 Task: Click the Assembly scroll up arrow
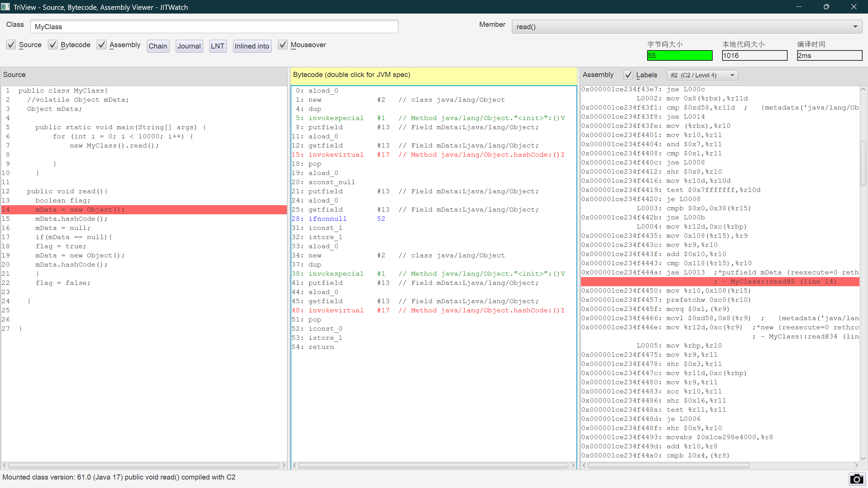click(863, 89)
